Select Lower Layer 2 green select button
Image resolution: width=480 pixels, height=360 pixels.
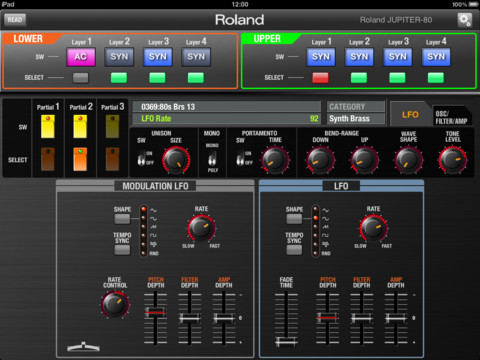coord(119,78)
